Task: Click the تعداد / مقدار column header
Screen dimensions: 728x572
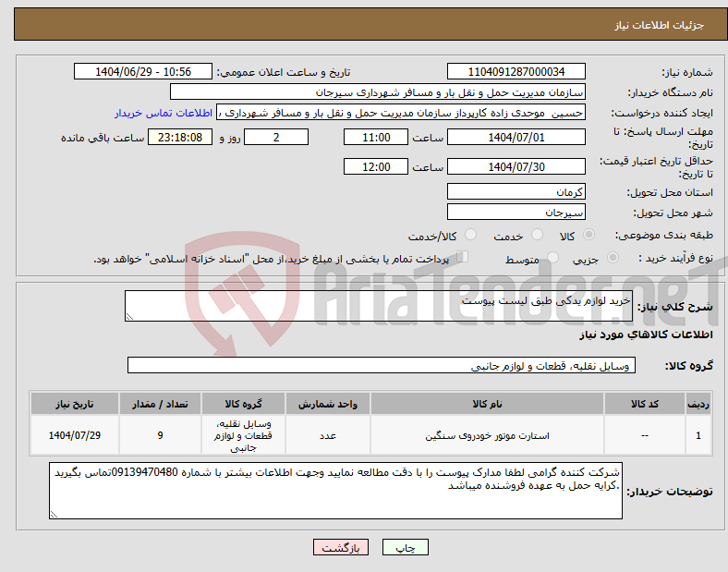Action: [x=160, y=404]
